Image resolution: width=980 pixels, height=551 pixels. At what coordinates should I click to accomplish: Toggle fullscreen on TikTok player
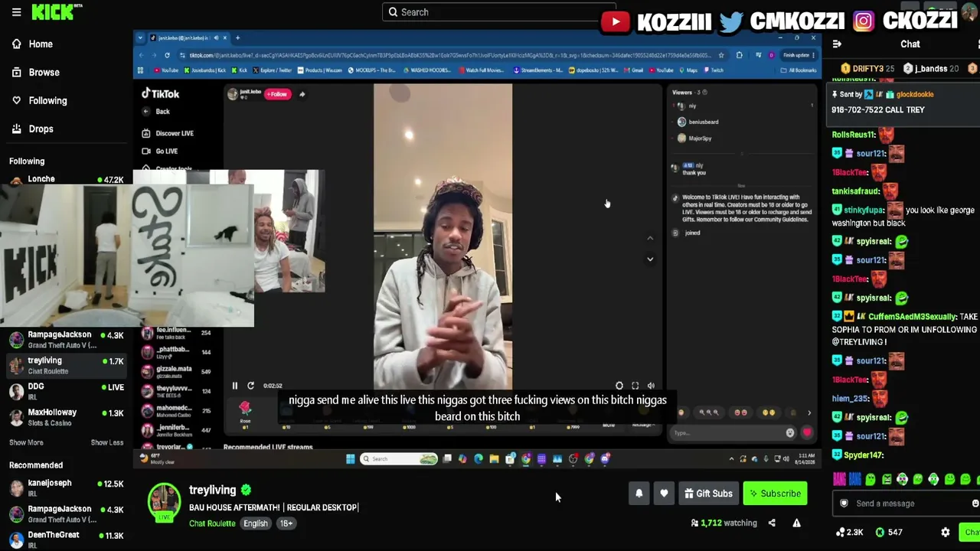tap(635, 386)
